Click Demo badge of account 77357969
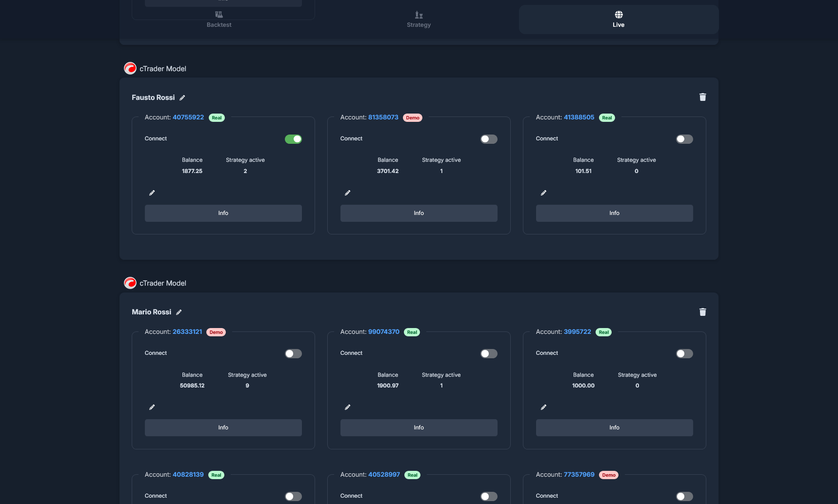 point(609,475)
